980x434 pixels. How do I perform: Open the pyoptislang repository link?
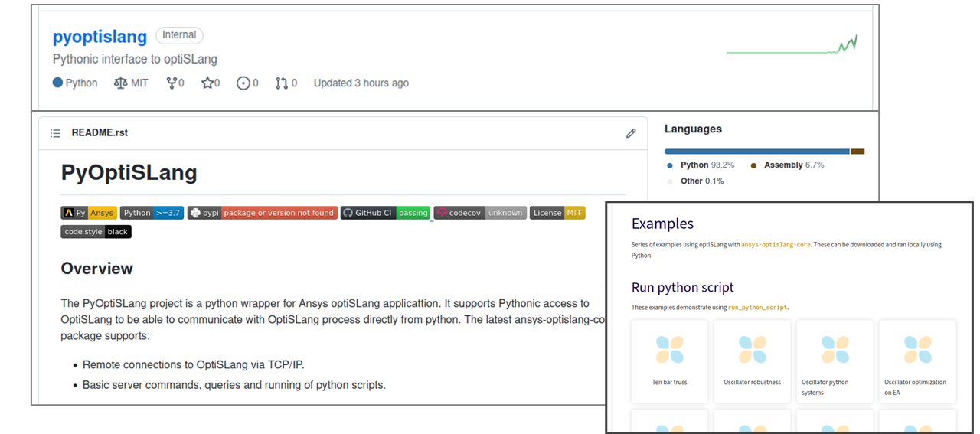click(x=100, y=37)
